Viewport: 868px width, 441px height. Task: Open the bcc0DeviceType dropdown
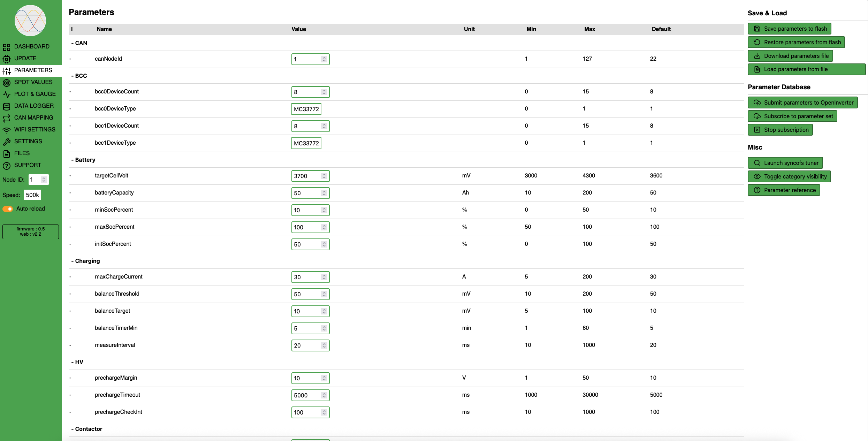click(306, 109)
